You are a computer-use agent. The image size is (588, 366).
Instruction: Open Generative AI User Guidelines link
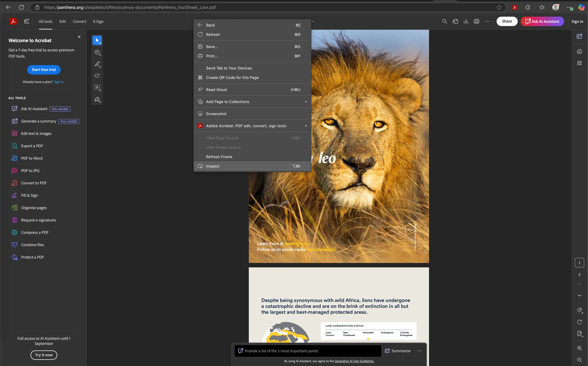[354, 361]
